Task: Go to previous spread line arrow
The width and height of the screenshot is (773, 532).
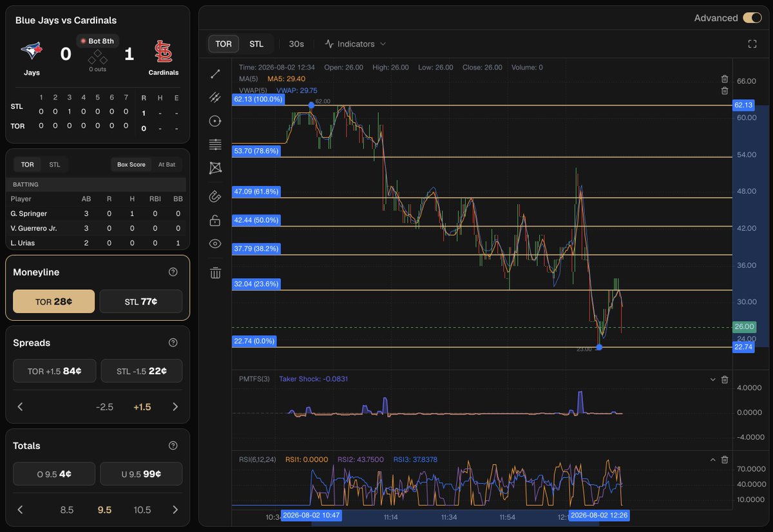Action: click(x=20, y=407)
